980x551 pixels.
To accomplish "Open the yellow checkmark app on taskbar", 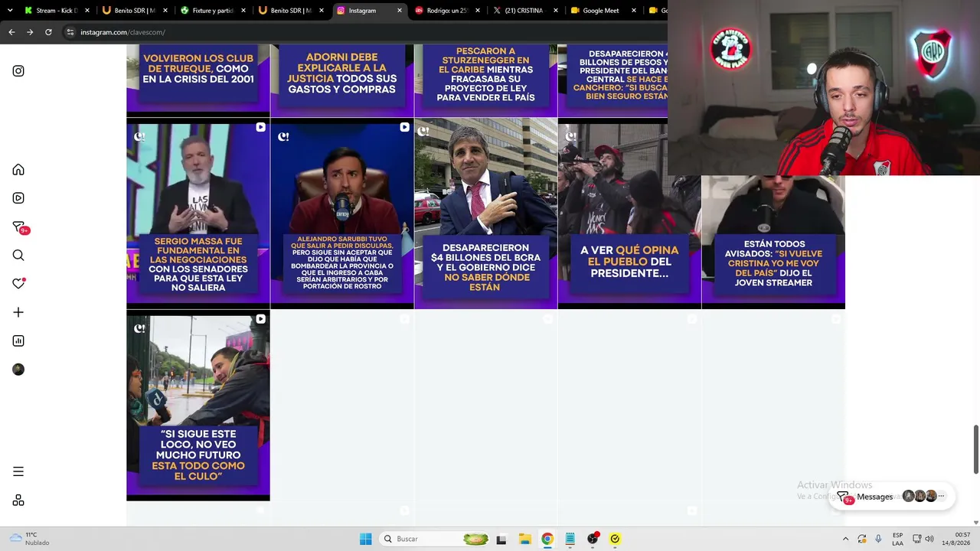I will pos(615,539).
